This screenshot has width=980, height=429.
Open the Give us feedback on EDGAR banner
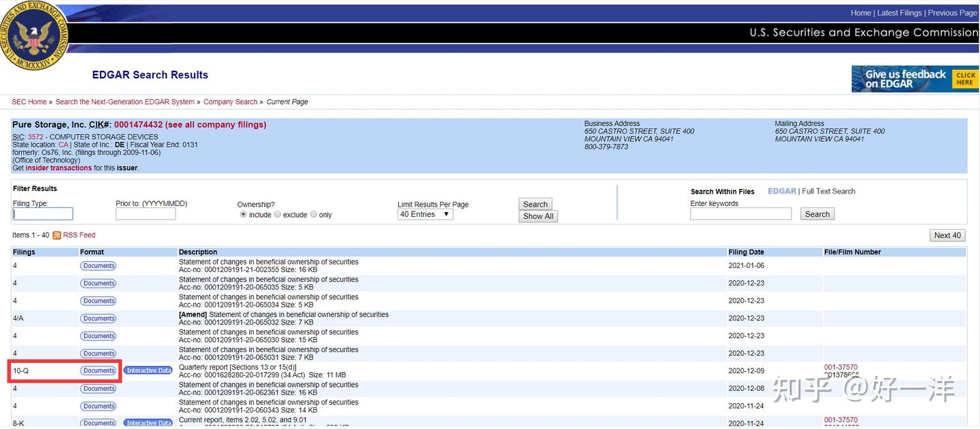(x=915, y=79)
